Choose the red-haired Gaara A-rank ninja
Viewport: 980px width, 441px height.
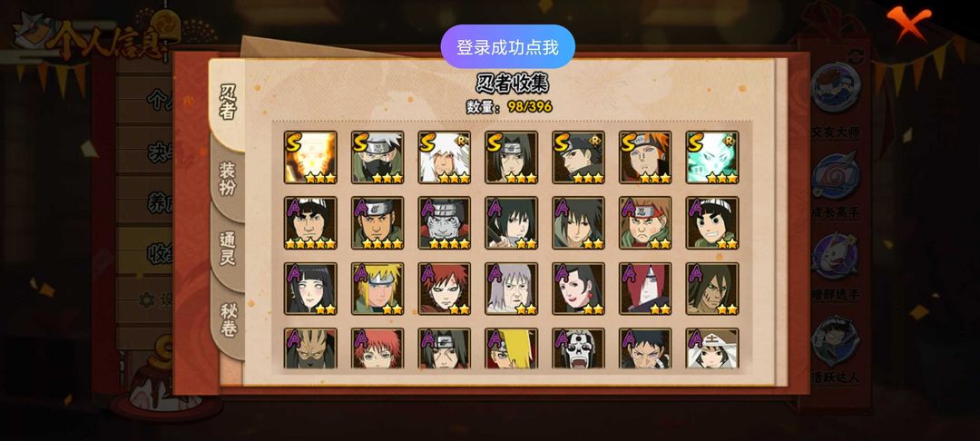[445, 289]
